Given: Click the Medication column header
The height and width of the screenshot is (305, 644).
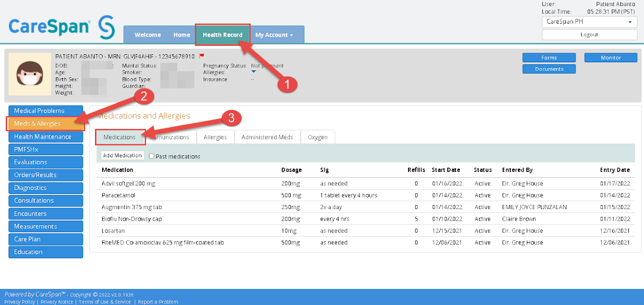Looking at the screenshot, I should pyautogui.click(x=117, y=170).
